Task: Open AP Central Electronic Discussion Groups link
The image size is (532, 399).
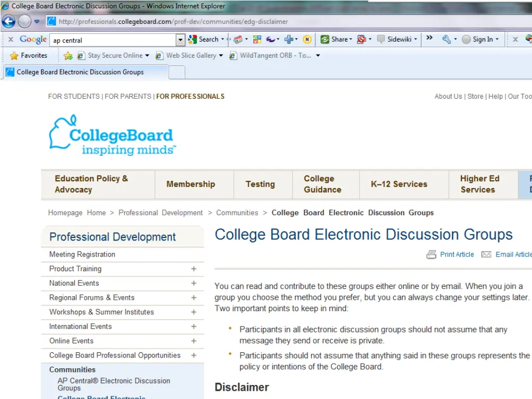Action: [x=114, y=384]
